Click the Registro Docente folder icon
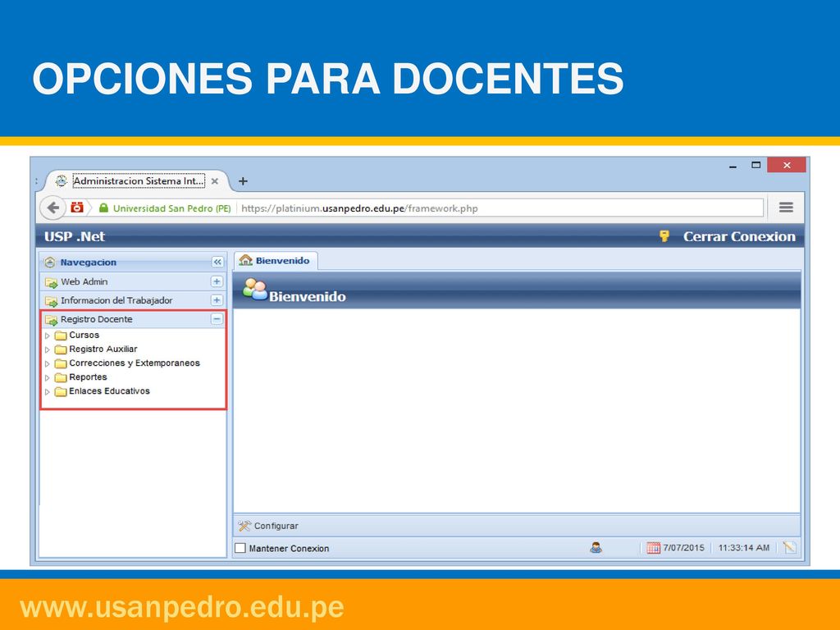The image size is (840, 630). point(51,319)
